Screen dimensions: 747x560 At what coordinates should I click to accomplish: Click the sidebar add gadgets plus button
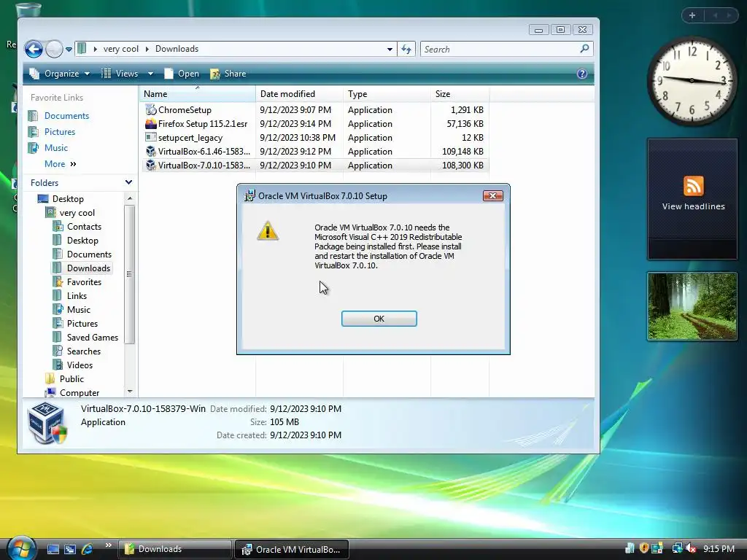[x=692, y=15]
